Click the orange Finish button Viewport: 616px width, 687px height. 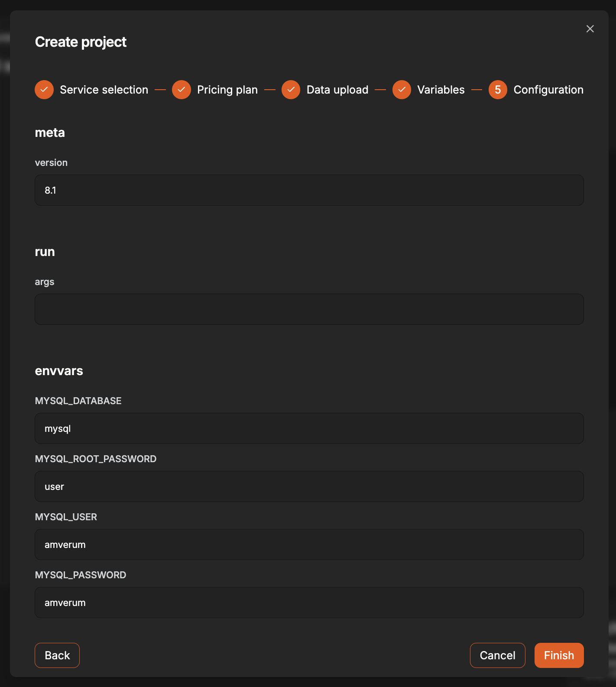[x=559, y=655]
